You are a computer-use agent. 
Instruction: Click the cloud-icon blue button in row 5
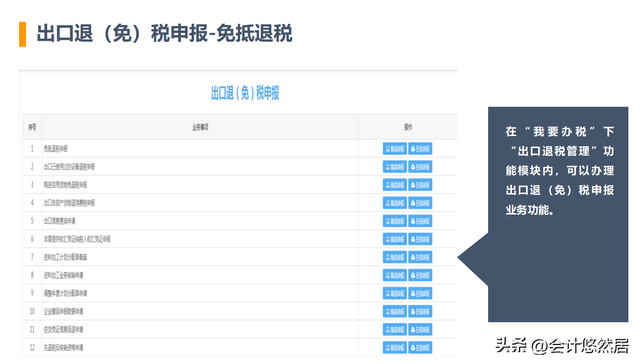[420, 221]
